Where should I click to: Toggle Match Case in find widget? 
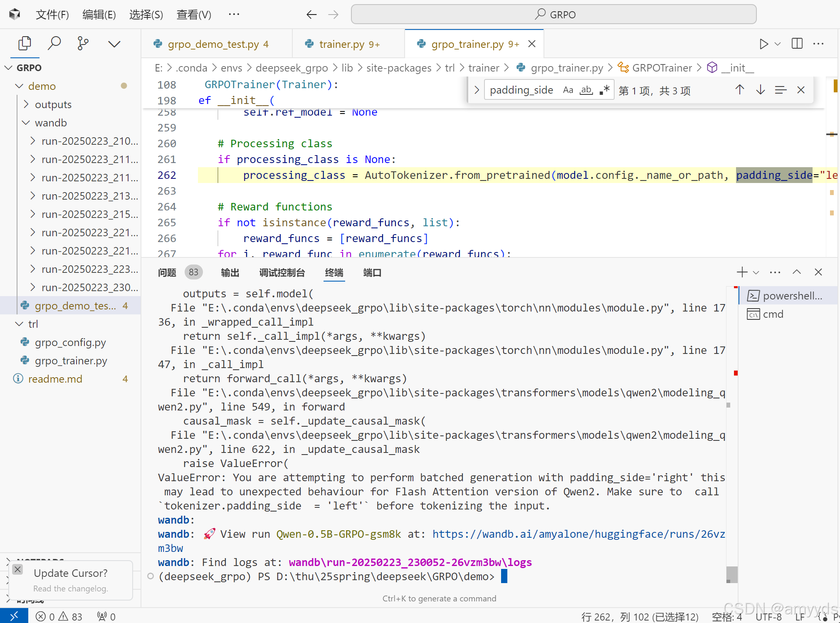pos(568,90)
